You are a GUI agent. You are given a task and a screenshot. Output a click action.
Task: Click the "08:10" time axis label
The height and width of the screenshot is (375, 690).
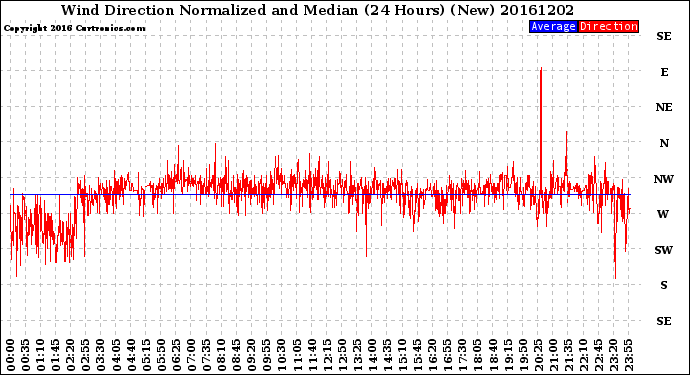point(222,355)
